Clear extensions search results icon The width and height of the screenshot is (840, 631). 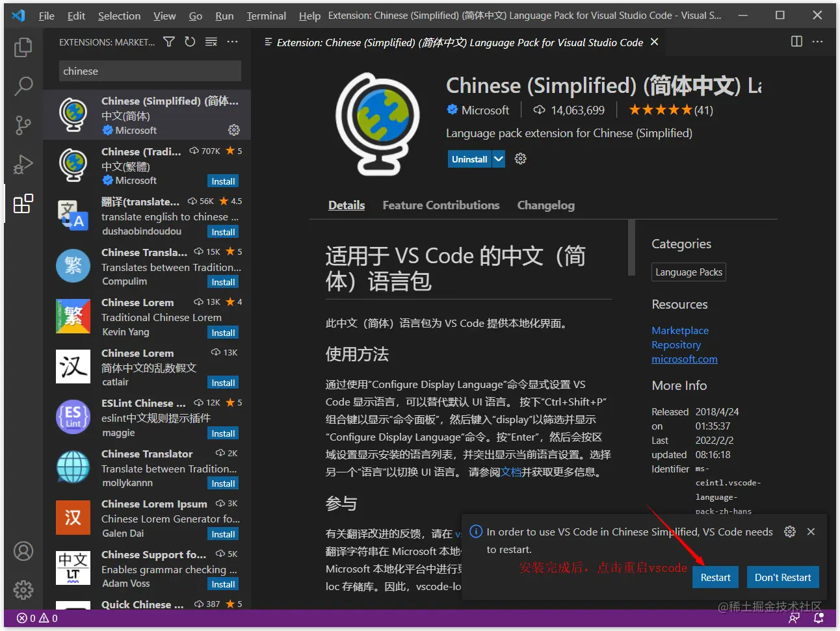click(x=211, y=42)
